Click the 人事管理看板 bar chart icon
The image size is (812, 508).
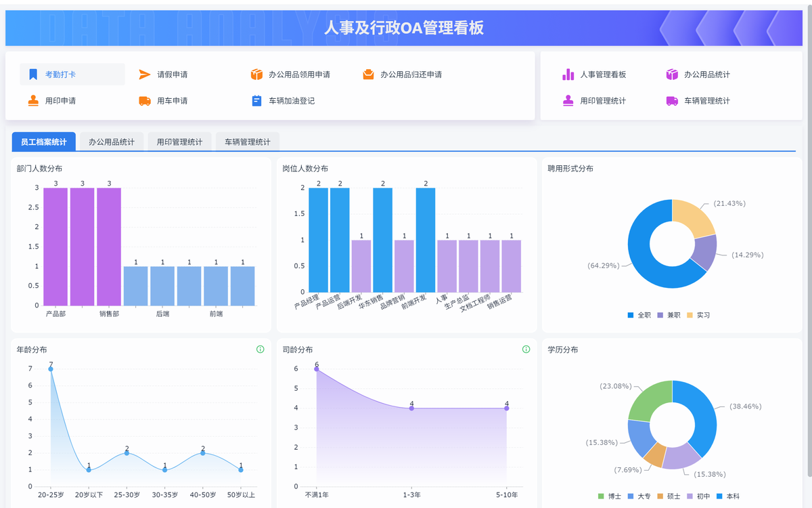568,75
